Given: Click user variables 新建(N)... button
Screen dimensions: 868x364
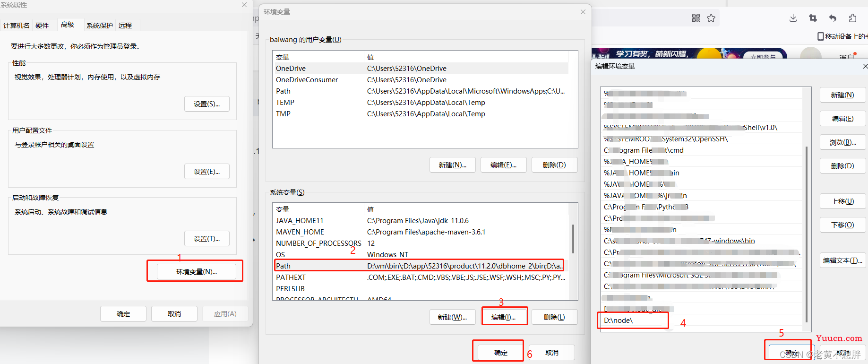Looking at the screenshot, I should [x=453, y=165].
